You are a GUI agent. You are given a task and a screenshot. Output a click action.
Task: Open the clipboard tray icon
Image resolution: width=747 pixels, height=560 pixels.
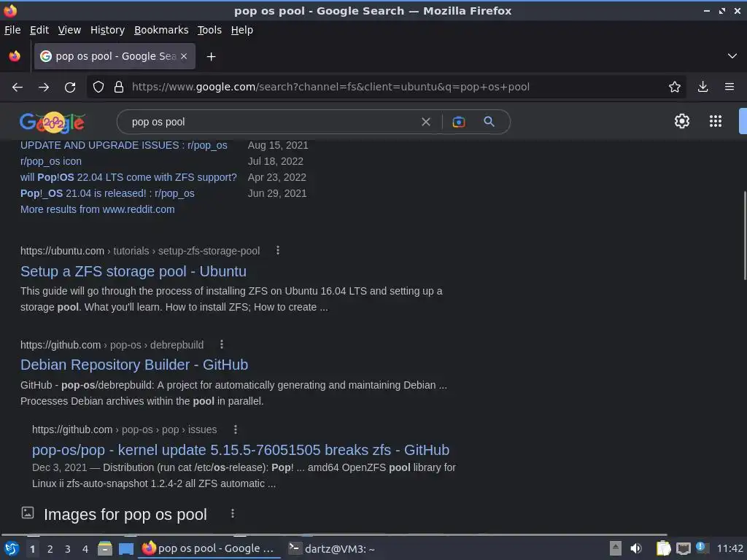click(663, 548)
